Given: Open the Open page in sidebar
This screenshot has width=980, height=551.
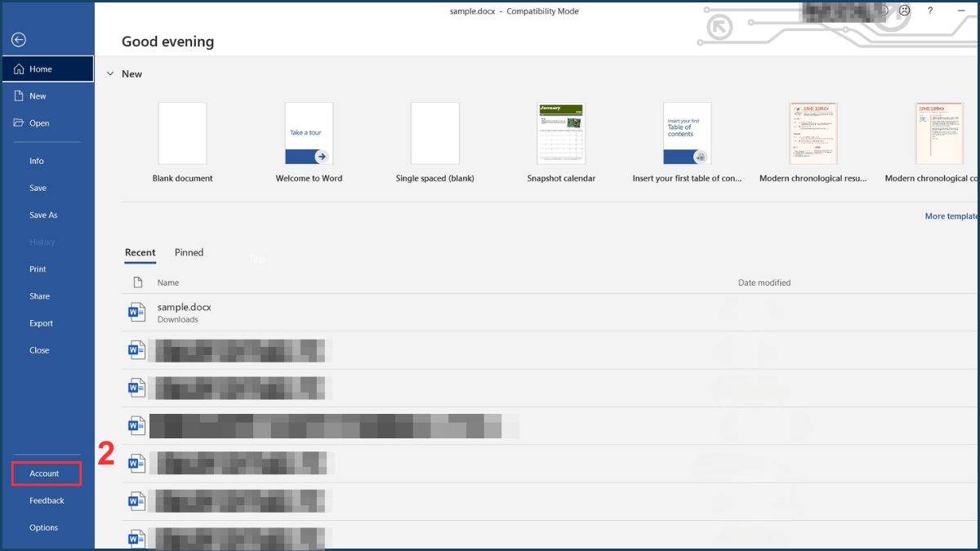Looking at the screenshot, I should click(47, 123).
